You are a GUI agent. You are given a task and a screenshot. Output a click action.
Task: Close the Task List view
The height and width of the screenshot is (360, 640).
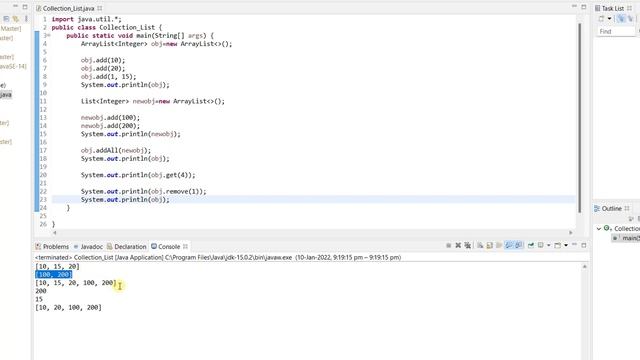point(629,8)
